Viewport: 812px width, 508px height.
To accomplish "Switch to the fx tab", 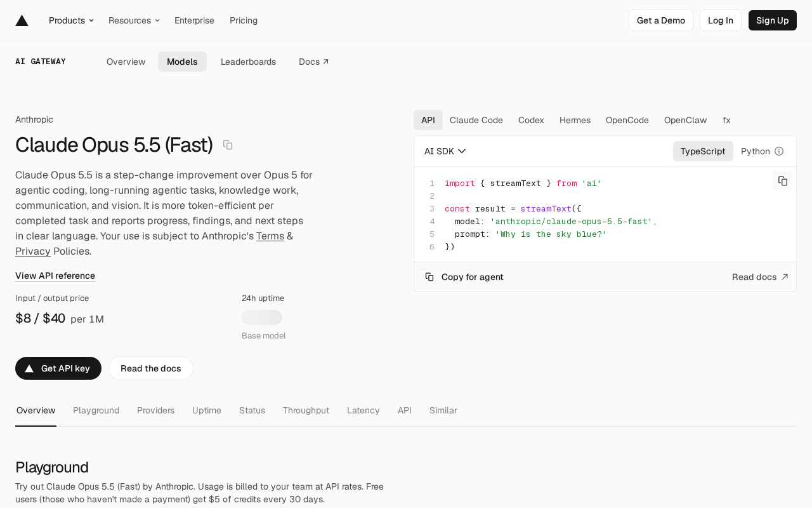I will [x=726, y=120].
